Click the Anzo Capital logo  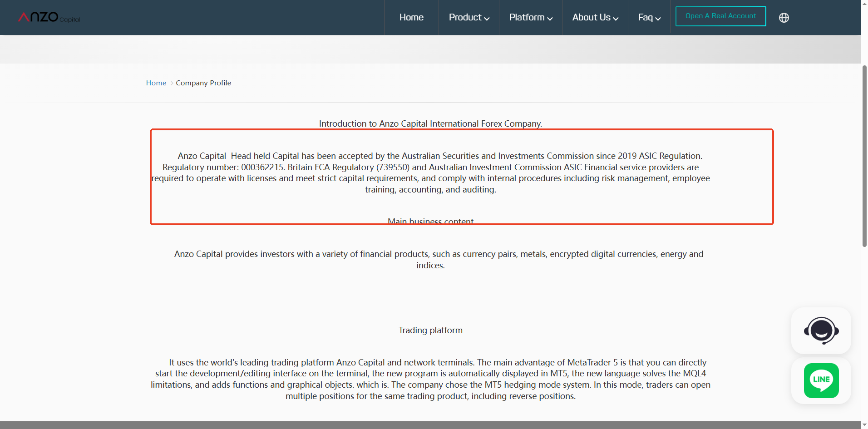click(49, 17)
